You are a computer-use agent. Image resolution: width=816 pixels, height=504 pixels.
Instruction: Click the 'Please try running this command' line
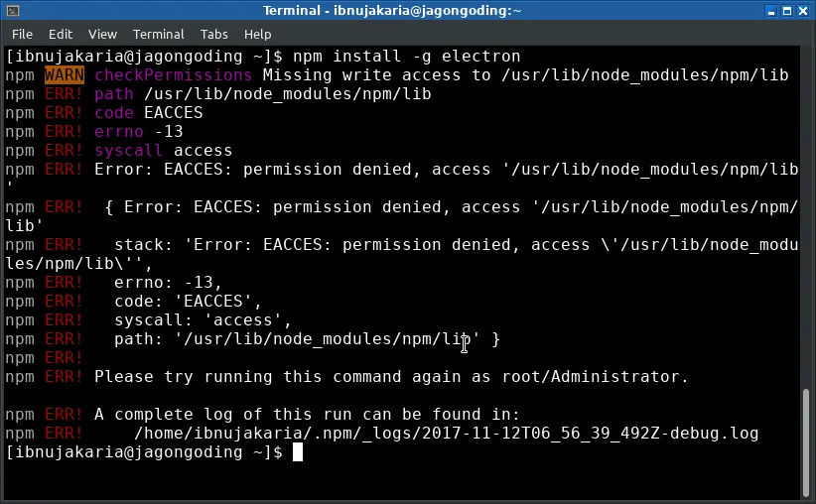click(x=391, y=377)
